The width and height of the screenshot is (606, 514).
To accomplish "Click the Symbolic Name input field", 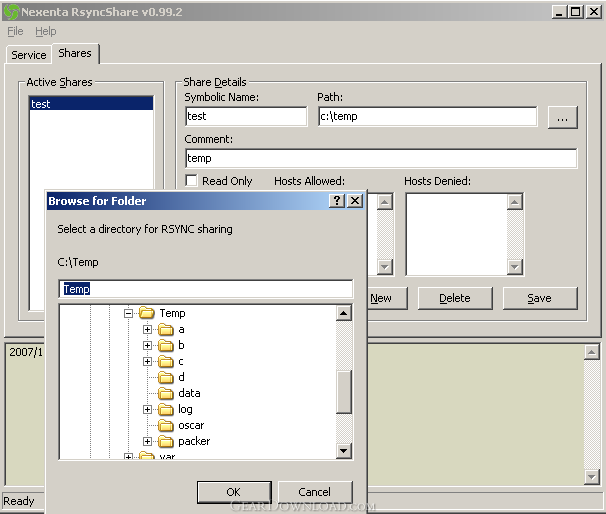I will [246, 116].
